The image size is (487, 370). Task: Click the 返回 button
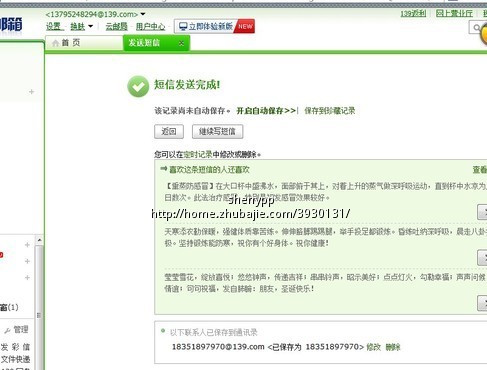(x=169, y=131)
